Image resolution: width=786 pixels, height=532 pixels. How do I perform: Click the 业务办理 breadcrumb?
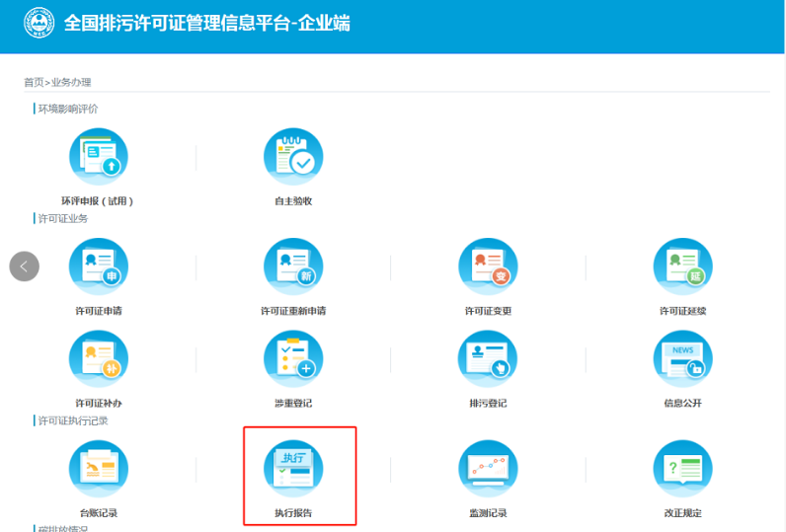71,82
